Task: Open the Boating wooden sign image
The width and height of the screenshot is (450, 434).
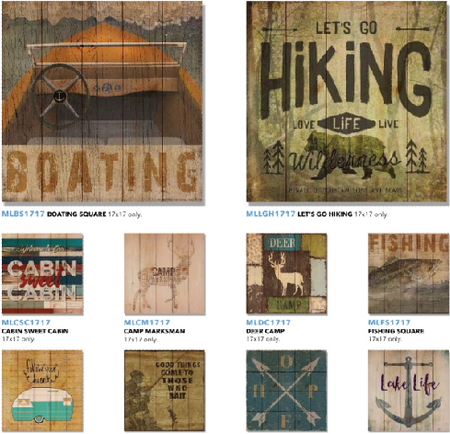Action: click(x=102, y=101)
